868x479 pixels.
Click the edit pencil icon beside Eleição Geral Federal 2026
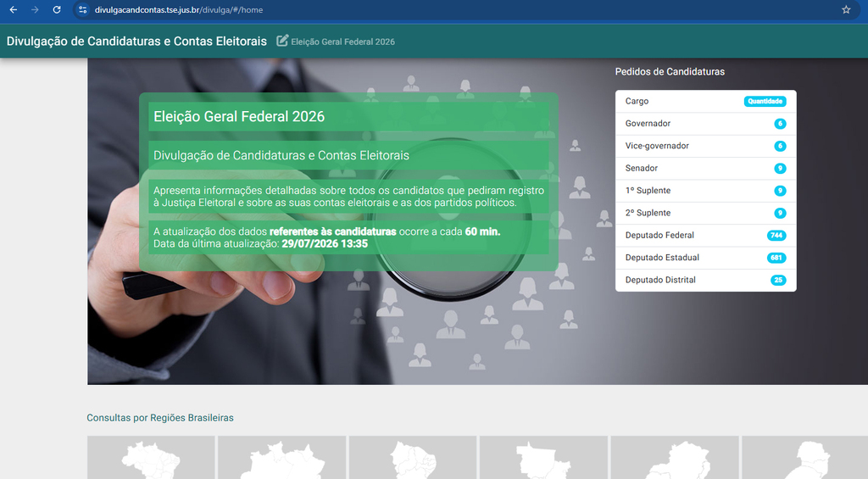click(x=282, y=41)
